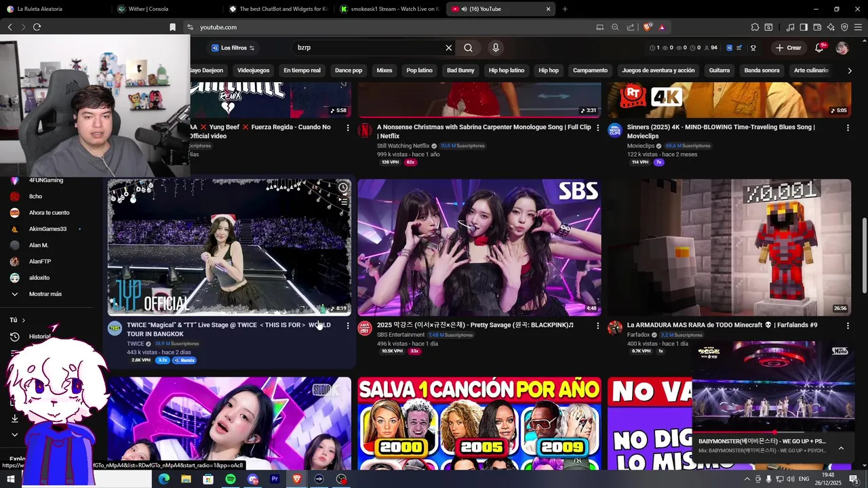
Task: Open Brave music playlist icon
Action: pyautogui.click(x=790, y=27)
